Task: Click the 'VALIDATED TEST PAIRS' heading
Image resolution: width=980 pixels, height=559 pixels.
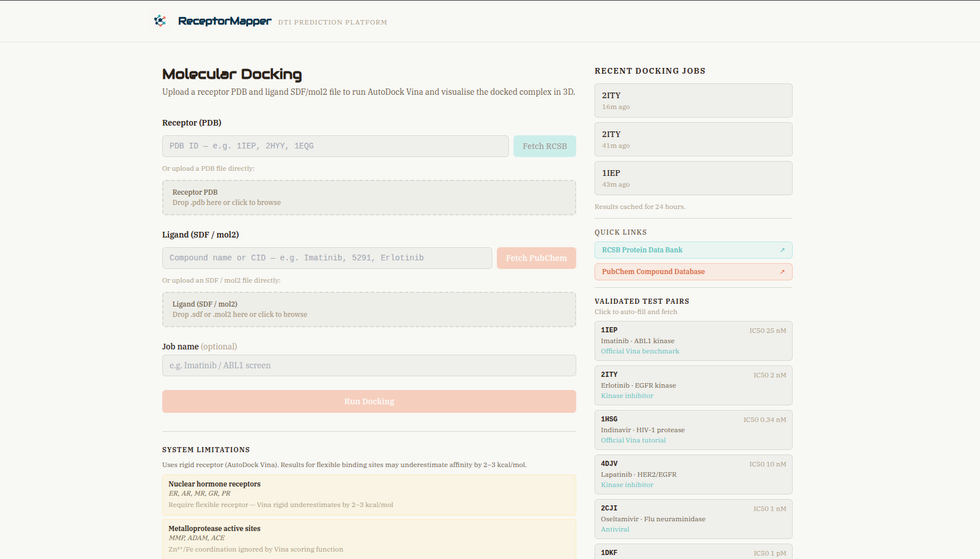Action: (641, 301)
